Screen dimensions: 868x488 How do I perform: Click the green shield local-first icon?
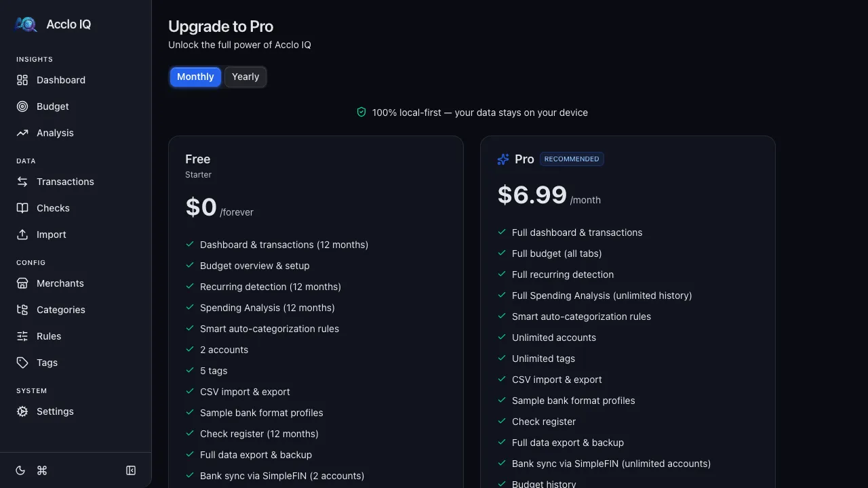click(361, 112)
